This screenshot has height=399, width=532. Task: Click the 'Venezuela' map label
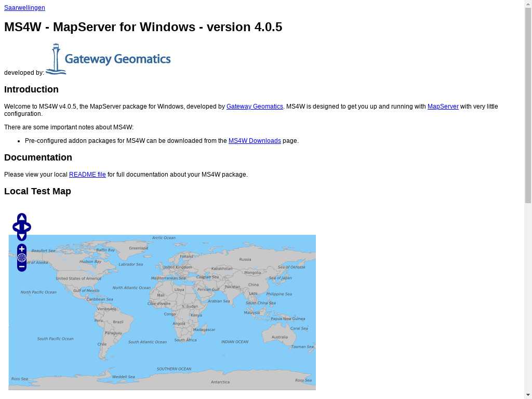point(107,309)
